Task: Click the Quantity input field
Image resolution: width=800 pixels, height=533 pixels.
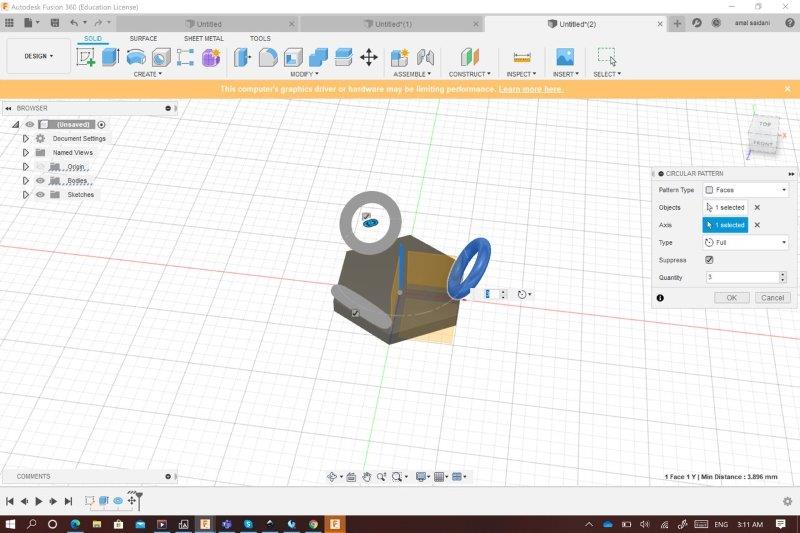Action: coord(742,277)
